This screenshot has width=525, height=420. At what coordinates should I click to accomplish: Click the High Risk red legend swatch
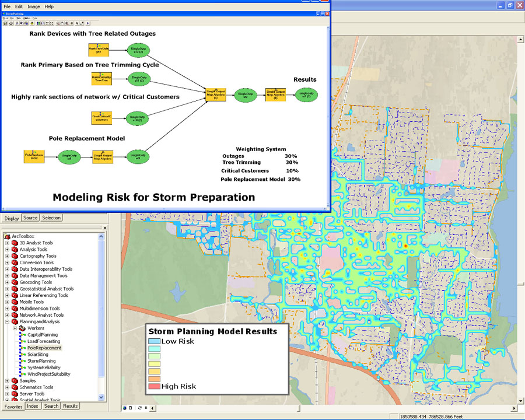(x=154, y=386)
